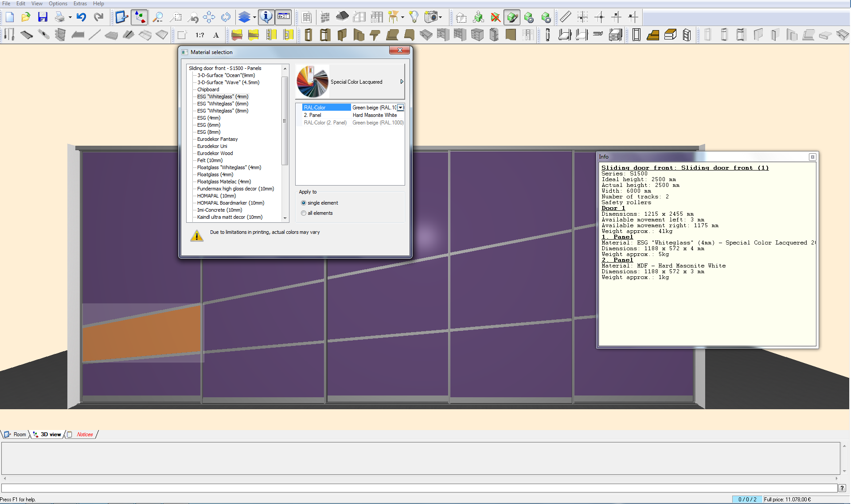This screenshot has height=504, width=851.
Task: Select the 'all elements' radio option
Action: point(304,213)
